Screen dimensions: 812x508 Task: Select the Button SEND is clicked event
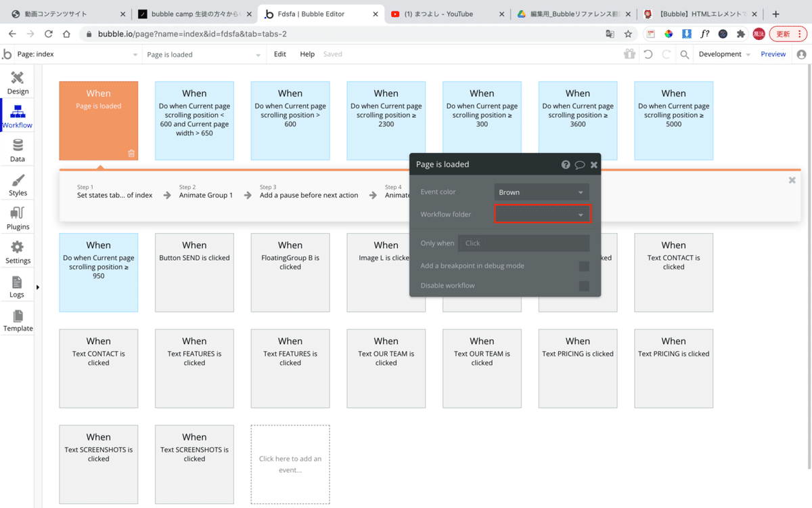(x=194, y=272)
